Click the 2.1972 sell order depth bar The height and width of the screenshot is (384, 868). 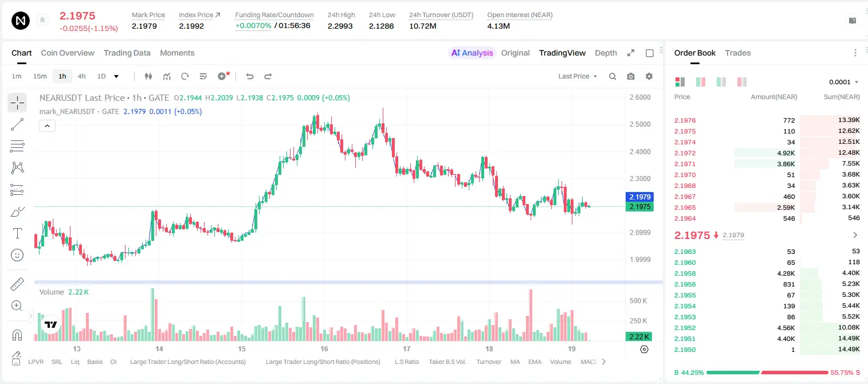767,153
